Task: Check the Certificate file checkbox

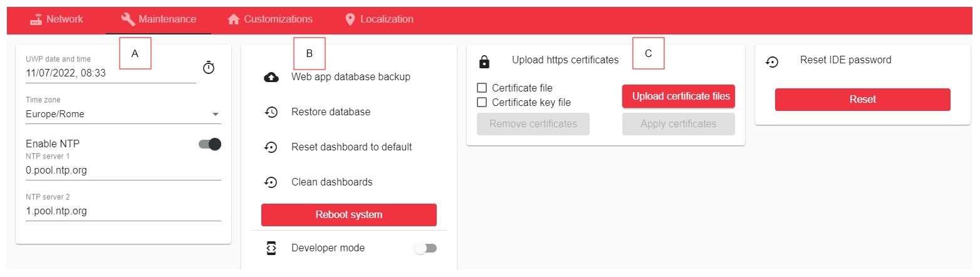Action: 482,88
